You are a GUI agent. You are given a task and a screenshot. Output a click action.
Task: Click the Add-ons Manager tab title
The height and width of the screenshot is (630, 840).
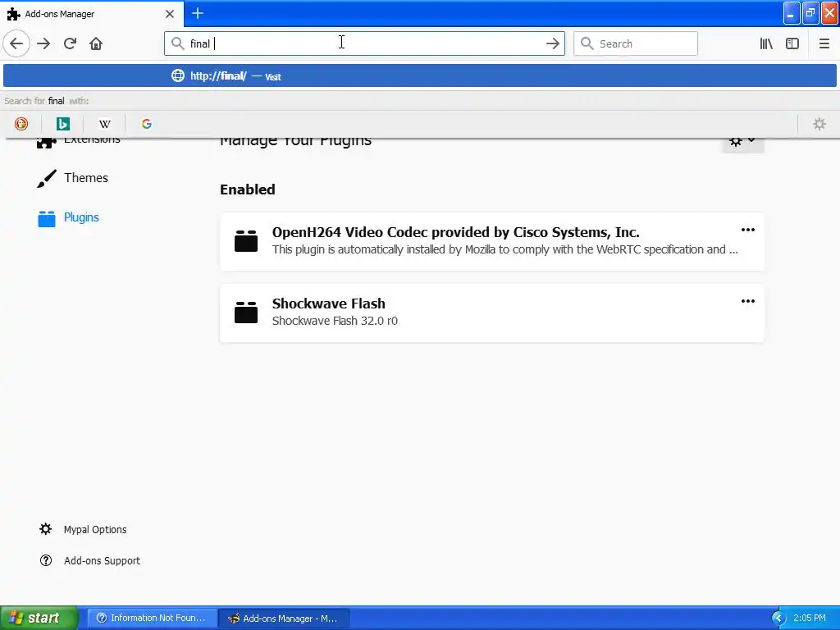point(59,14)
